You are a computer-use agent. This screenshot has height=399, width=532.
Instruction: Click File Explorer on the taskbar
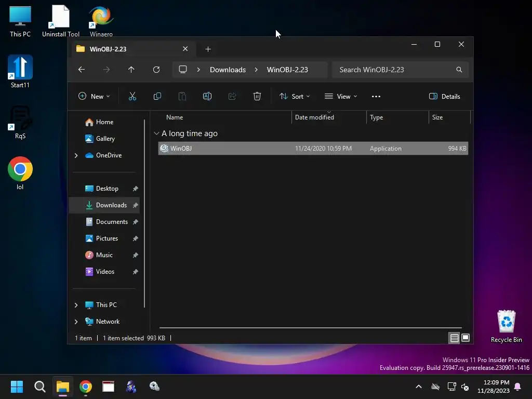[x=63, y=387]
